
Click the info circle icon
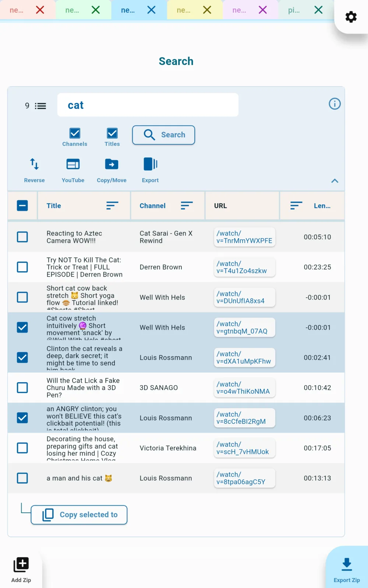coord(335,104)
